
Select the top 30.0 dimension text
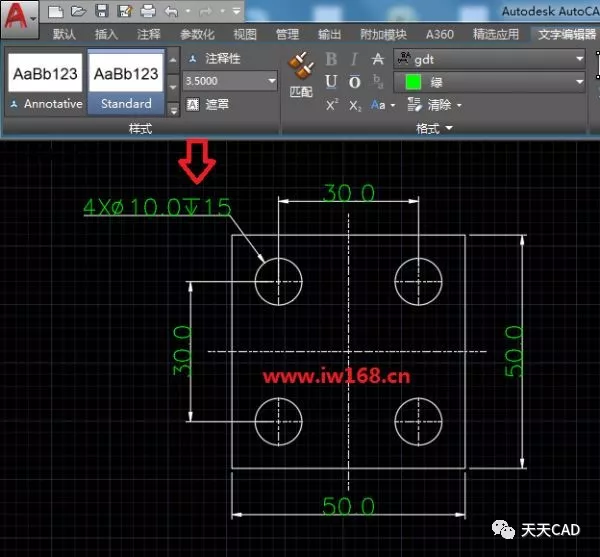click(x=349, y=192)
